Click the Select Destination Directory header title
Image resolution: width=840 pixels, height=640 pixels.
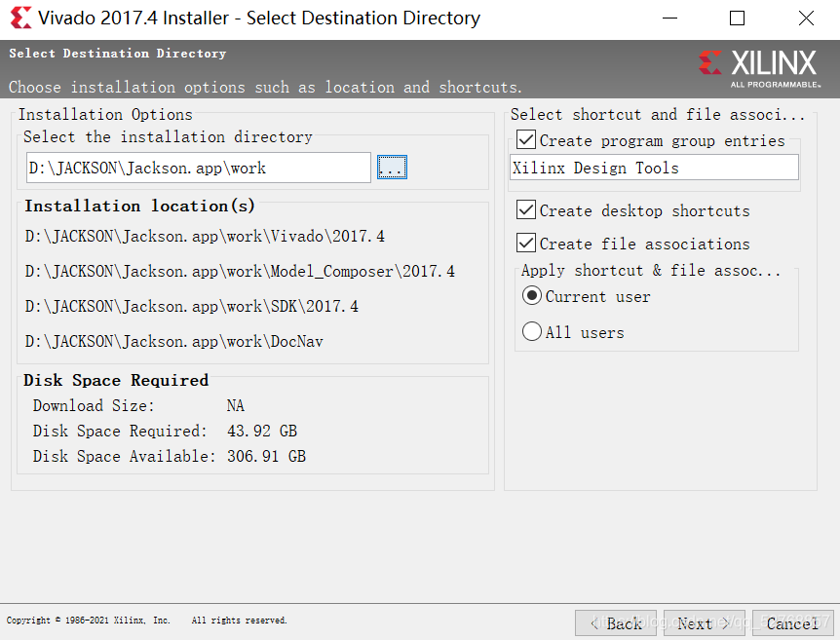[x=117, y=54]
